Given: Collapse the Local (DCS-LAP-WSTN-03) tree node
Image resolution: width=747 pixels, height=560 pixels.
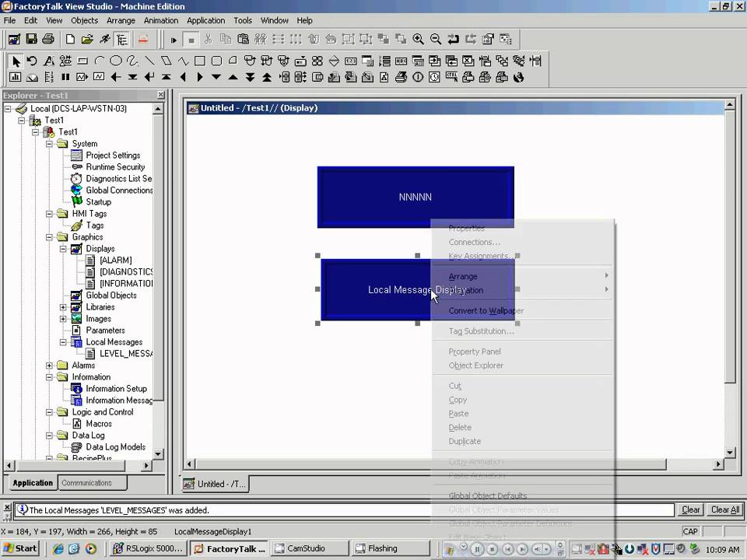Looking at the screenshot, I should click(x=8, y=109).
